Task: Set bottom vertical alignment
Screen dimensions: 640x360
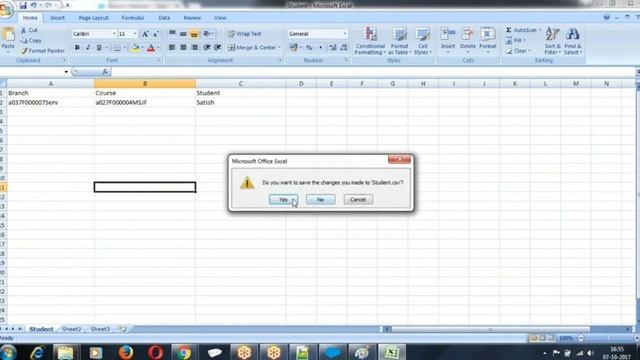Action: point(194,34)
